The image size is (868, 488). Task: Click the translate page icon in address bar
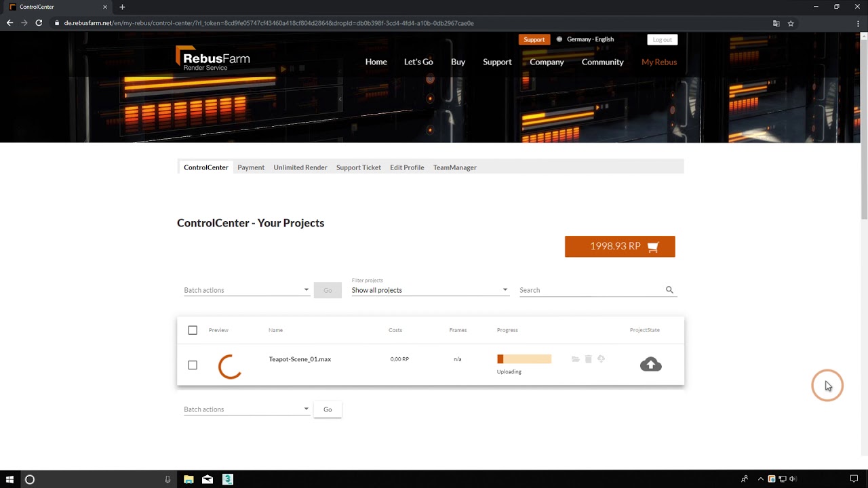776,23
